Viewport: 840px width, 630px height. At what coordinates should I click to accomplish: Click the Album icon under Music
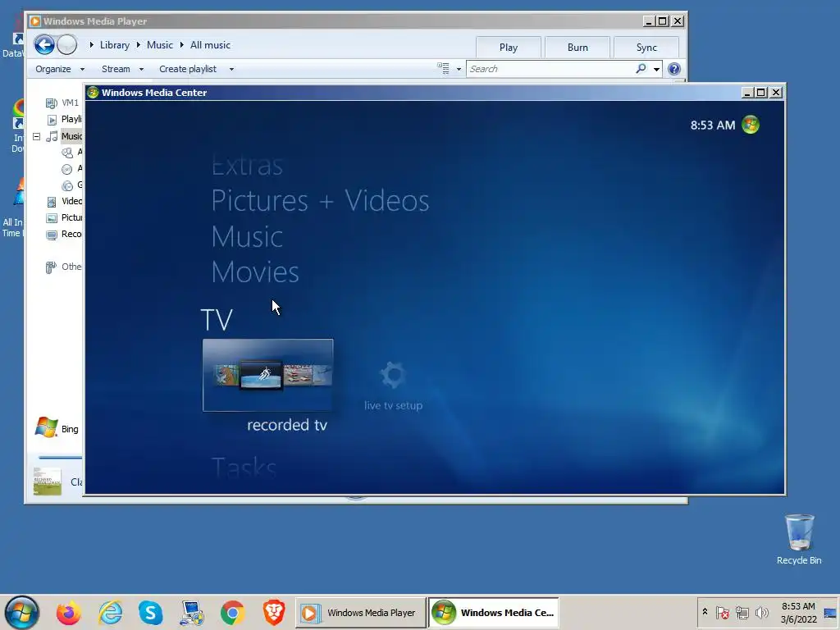(67, 169)
